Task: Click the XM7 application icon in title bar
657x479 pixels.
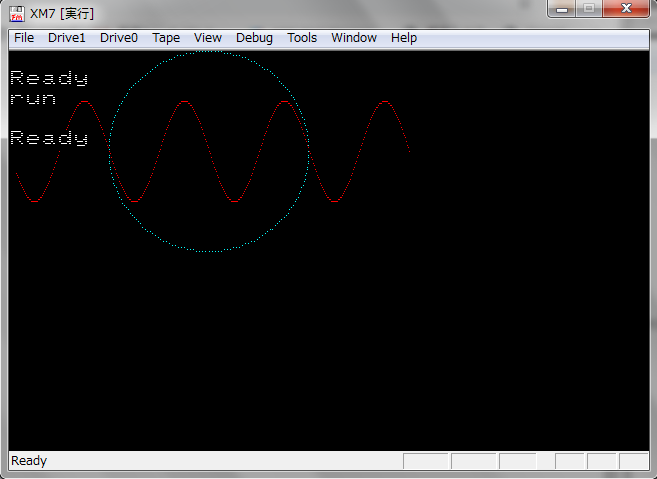Action: [x=17, y=13]
